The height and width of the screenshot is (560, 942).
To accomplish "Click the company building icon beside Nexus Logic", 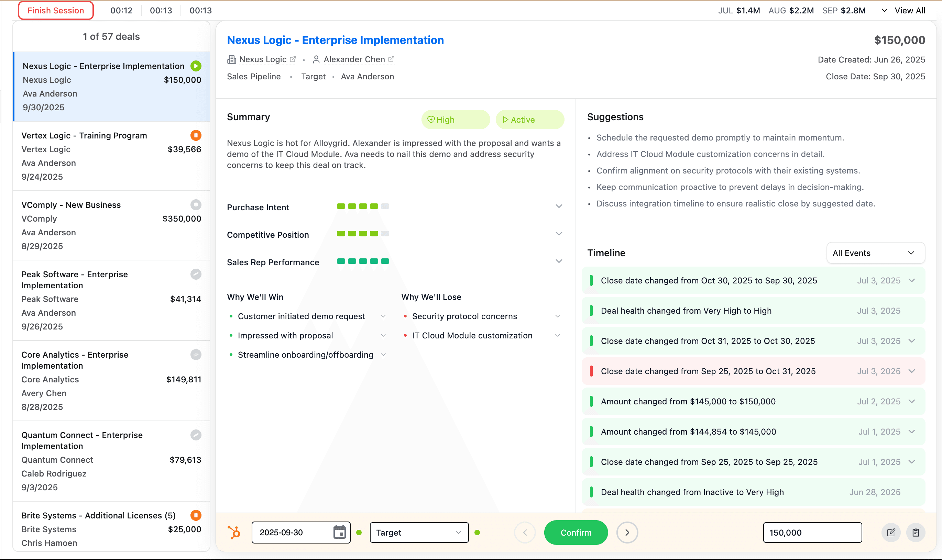I will 231,60.
